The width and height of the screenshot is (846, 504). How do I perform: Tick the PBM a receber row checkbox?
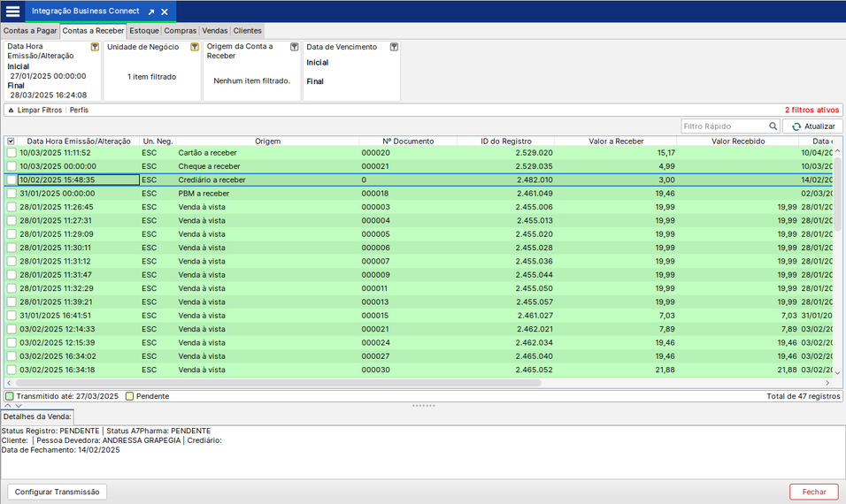pyautogui.click(x=11, y=194)
